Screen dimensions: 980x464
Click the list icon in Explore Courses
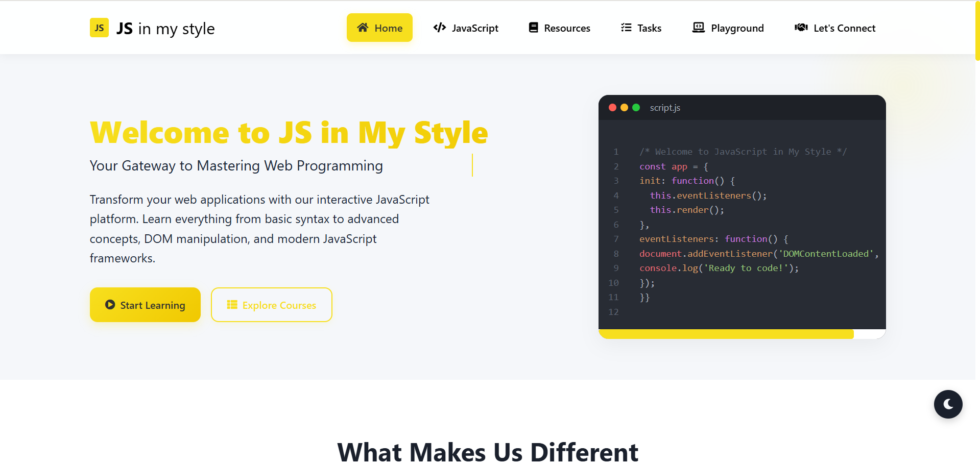(232, 305)
